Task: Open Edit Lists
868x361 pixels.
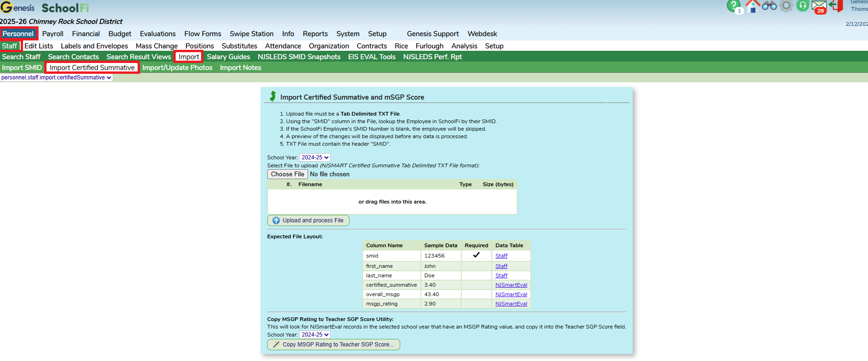Action: pos(39,46)
